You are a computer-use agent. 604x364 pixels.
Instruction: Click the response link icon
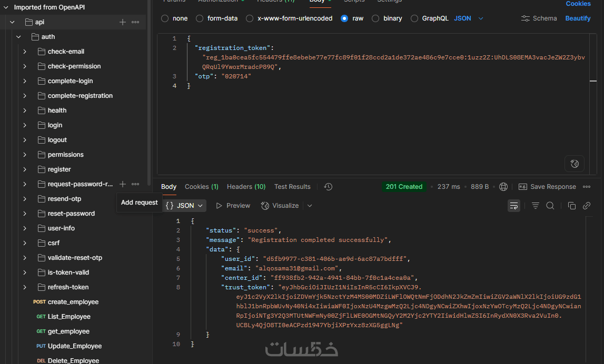(x=586, y=206)
